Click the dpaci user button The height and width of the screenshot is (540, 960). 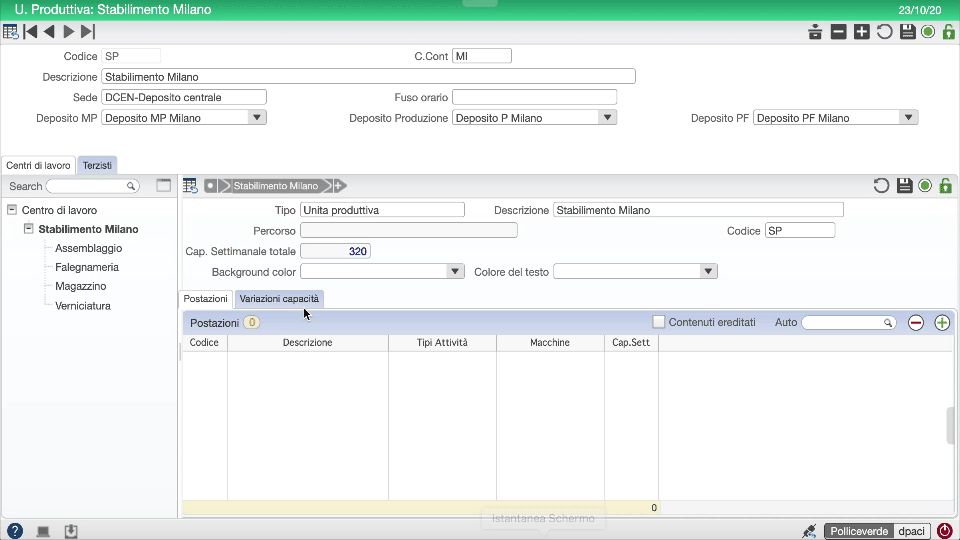click(x=912, y=531)
